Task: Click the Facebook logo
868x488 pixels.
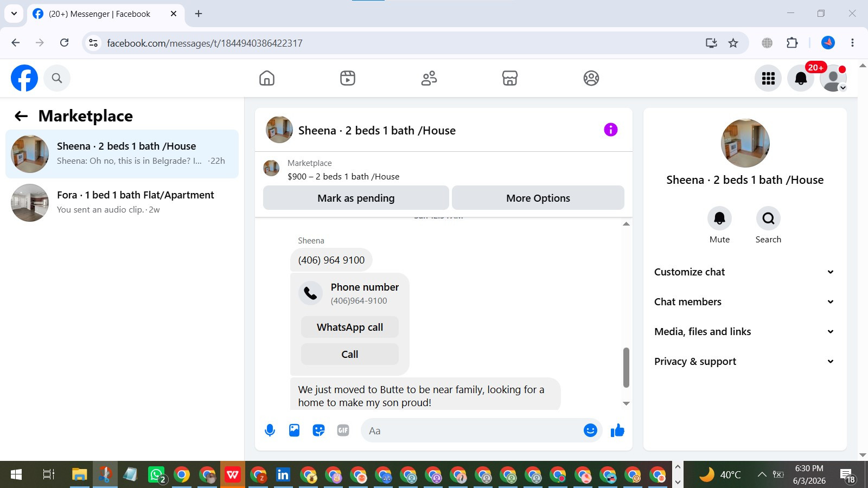Action: coord(24,78)
